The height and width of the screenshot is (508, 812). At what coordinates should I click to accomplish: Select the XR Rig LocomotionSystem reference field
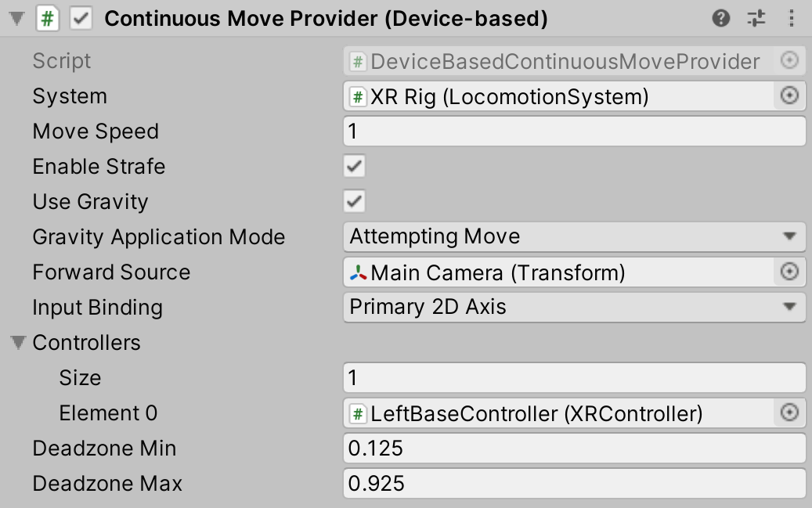[548, 95]
